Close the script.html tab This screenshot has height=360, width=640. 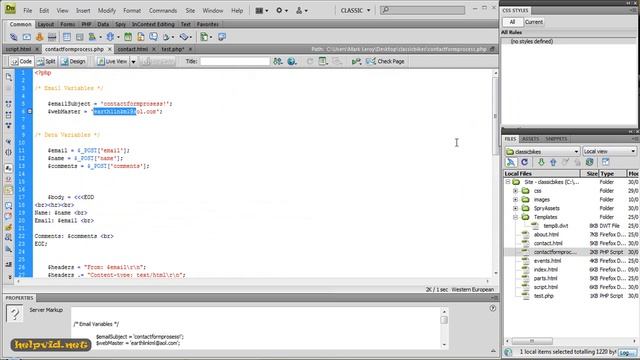[37, 49]
